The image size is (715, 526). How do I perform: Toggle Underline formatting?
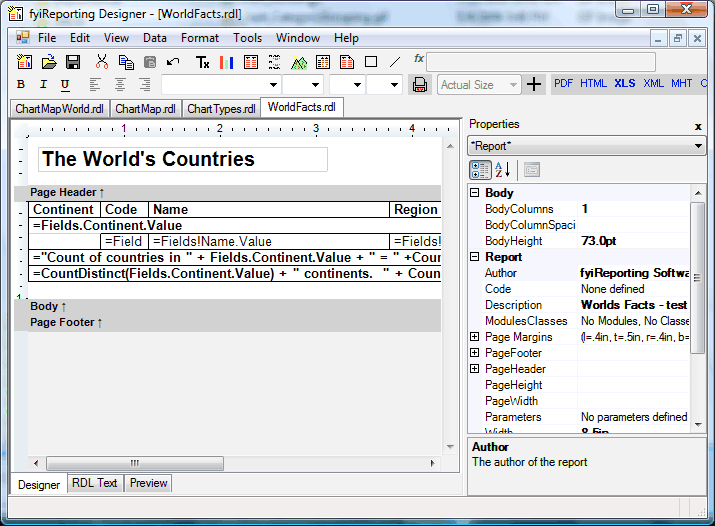point(65,85)
